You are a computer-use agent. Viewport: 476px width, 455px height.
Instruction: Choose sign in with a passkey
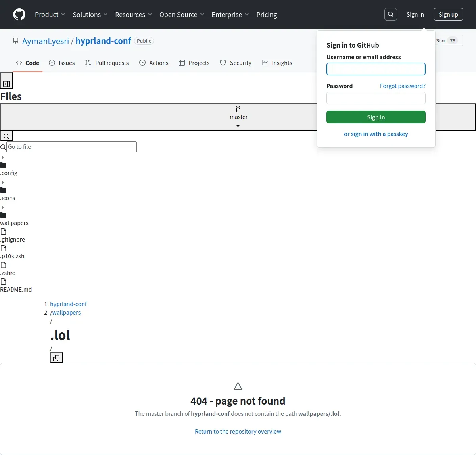pos(376,134)
